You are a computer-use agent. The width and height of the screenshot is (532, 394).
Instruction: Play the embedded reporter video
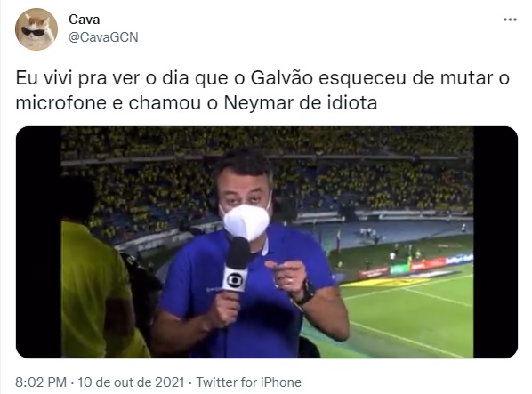pyautogui.click(x=267, y=242)
